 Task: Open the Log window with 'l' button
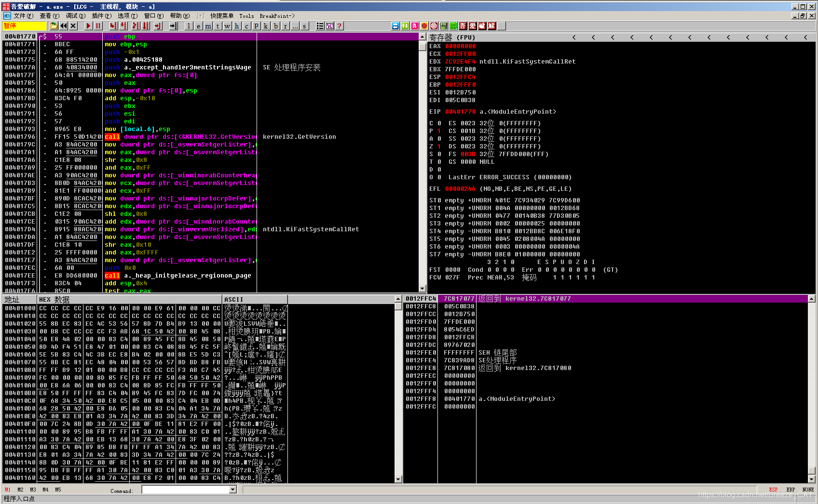click(x=189, y=26)
